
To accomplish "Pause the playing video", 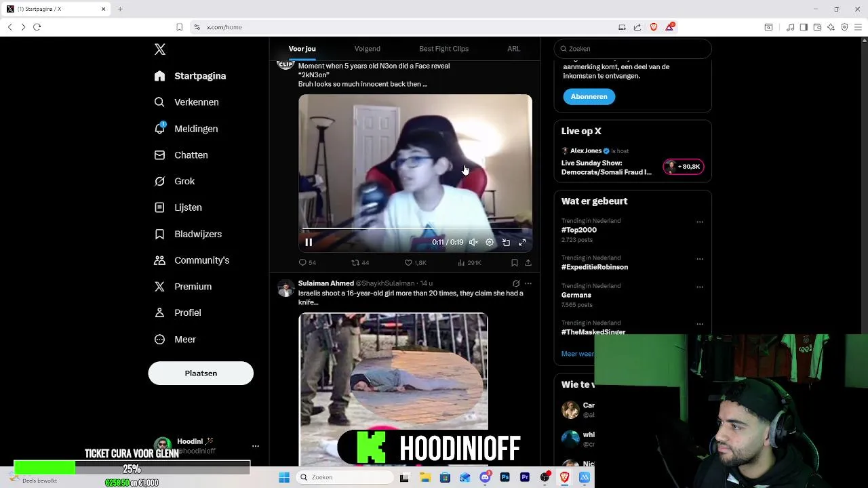I will click(x=309, y=242).
